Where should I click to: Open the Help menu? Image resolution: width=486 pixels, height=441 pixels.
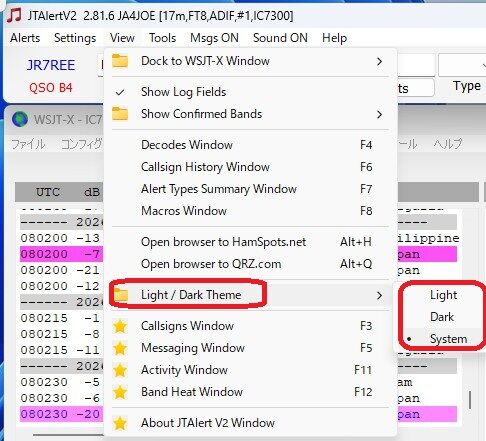334,38
